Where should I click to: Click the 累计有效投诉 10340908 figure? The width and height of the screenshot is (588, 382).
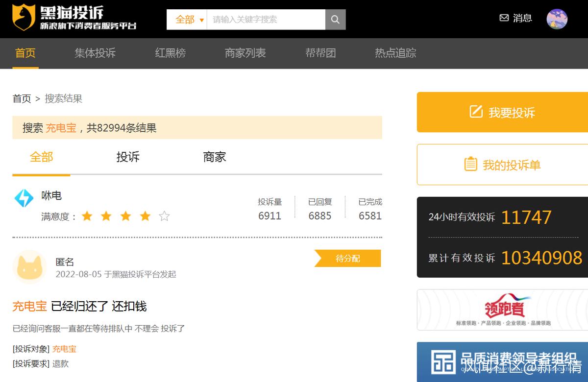coord(541,258)
